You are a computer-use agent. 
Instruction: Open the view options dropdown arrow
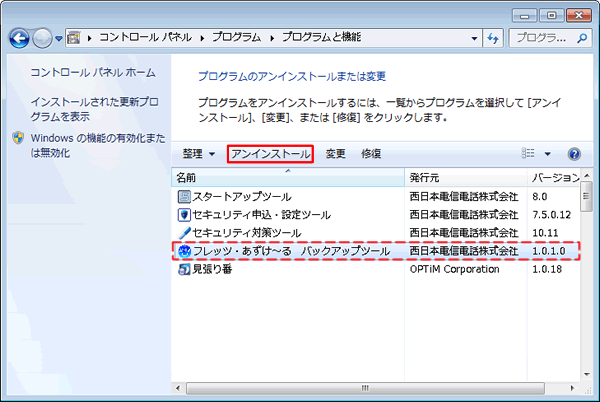(x=548, y=154)
